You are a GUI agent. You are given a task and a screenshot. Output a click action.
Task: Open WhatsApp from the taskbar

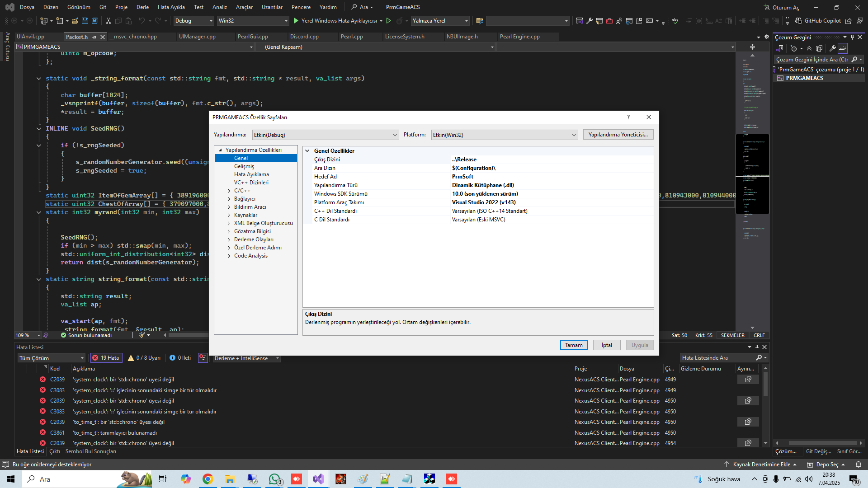274,479
